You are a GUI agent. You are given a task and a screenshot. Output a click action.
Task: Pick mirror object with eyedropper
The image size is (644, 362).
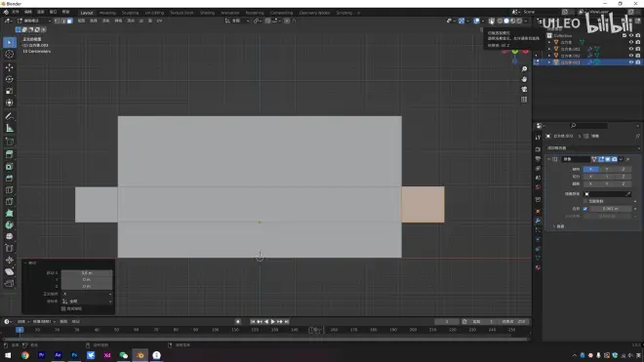click(x=628, y=194)
